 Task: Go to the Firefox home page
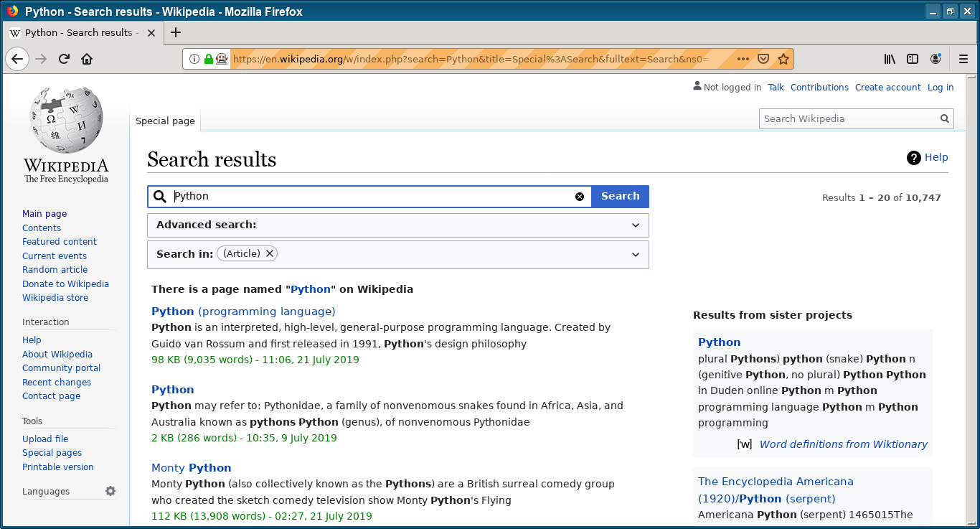(x=87, y=59)
